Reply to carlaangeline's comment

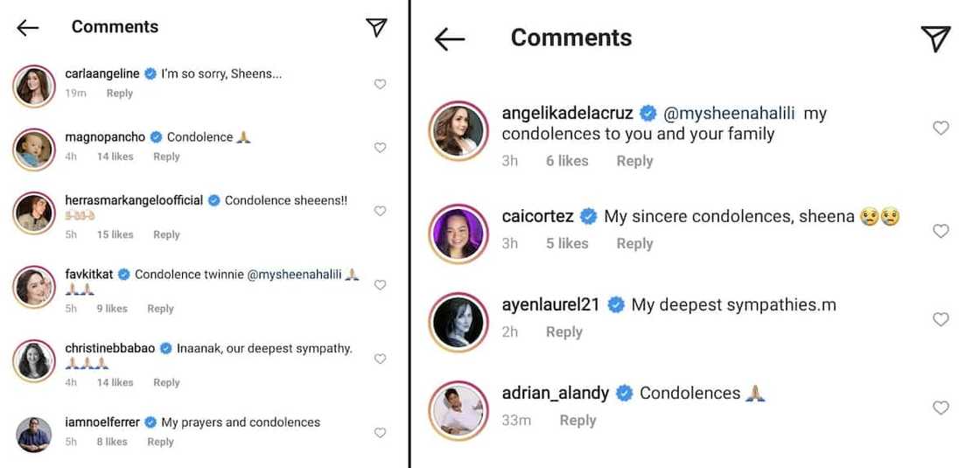click(120, 94)
